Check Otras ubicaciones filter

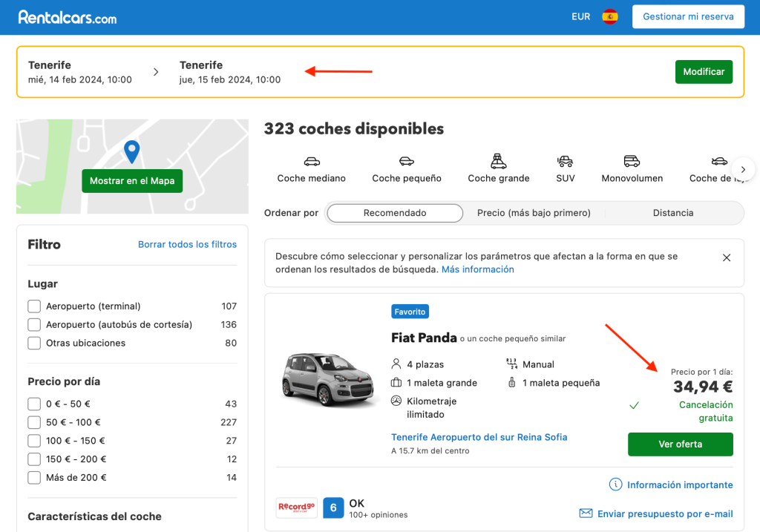[34, 343]
